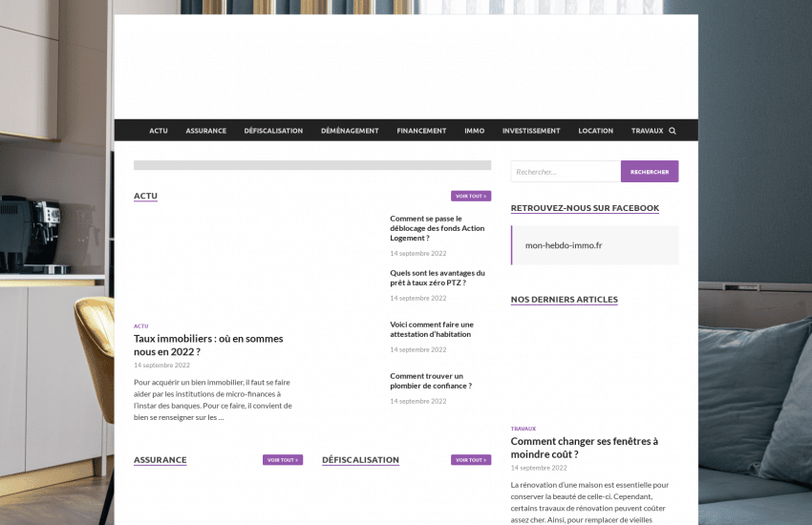Open the ACTU menu item

click(x=159, y=131)
